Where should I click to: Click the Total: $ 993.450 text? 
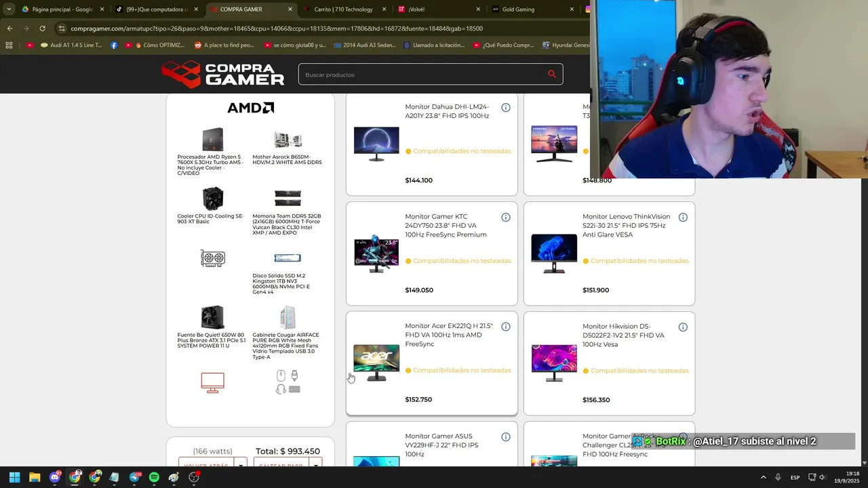coord(288,451)
